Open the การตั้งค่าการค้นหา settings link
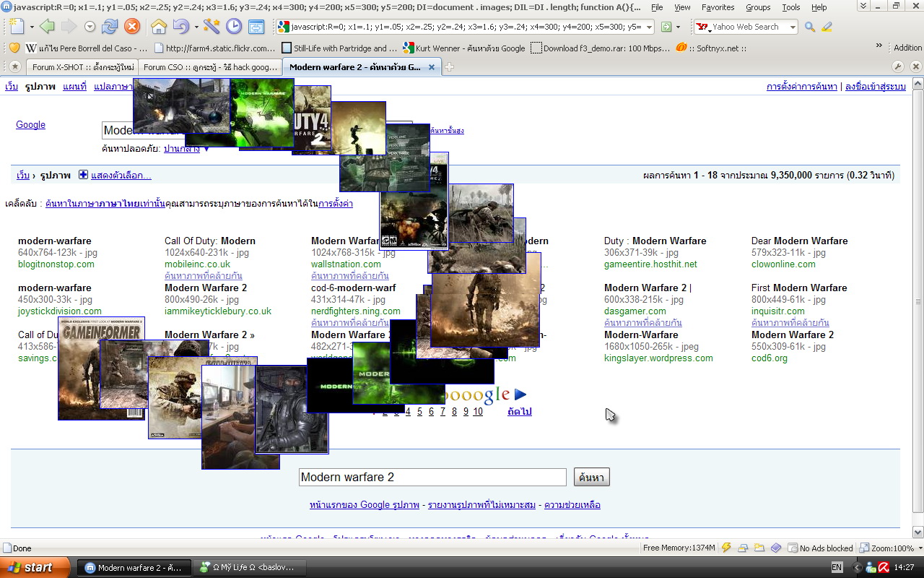924x578 pixels. [802, 87]
